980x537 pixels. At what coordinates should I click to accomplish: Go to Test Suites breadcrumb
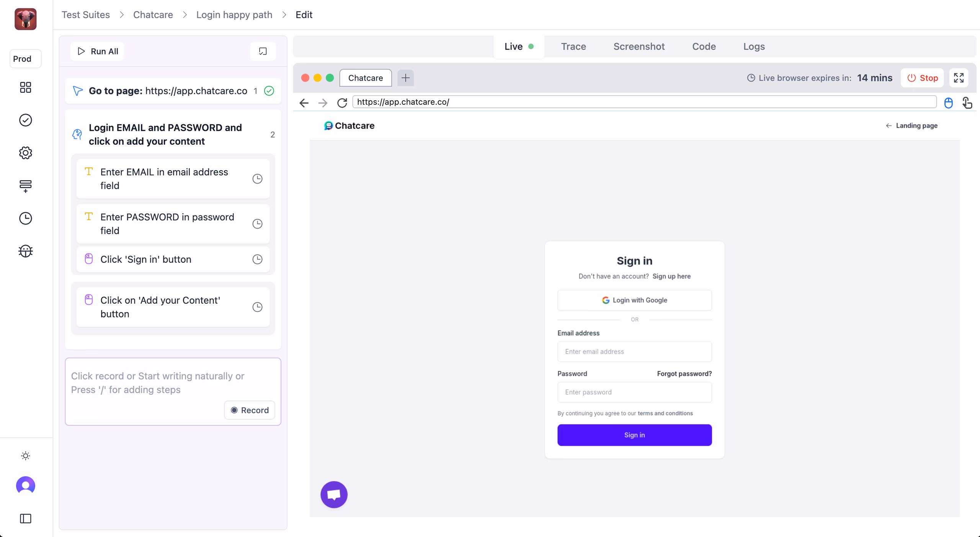click(86, 15)
